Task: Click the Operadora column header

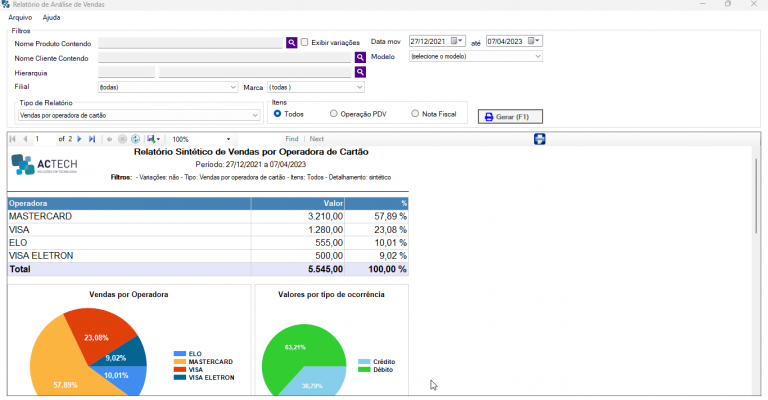Action: [129, 203]
